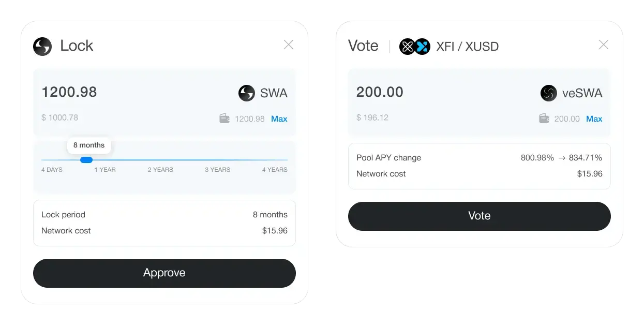Select the XUSD token icon in the header
Image resolution: width=644 pixels, height=325 pixels.
(421, 46)
